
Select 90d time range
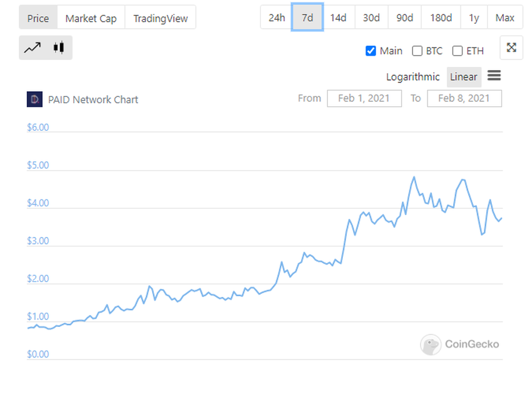pos(405,18)
